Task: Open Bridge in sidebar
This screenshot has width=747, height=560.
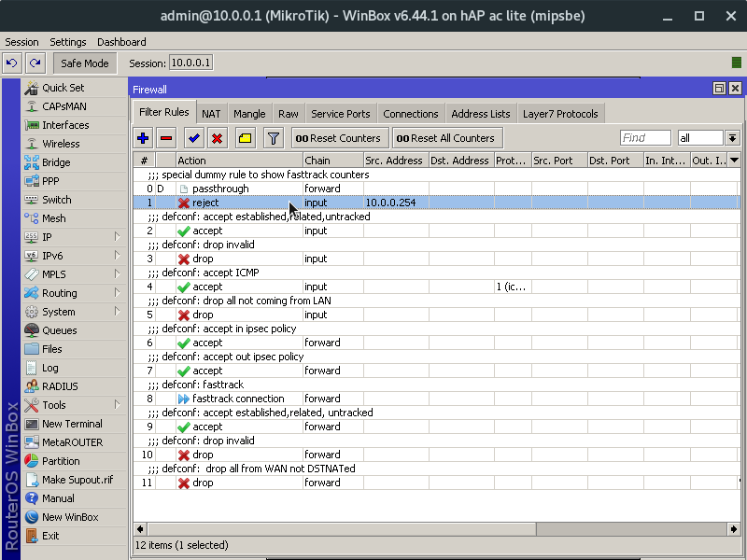Action: (75, 162)
